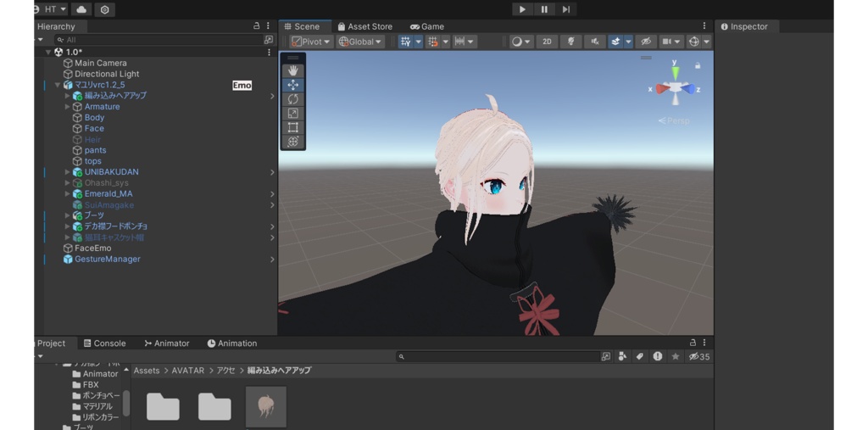Switch to the Game tab

point(427,26)
